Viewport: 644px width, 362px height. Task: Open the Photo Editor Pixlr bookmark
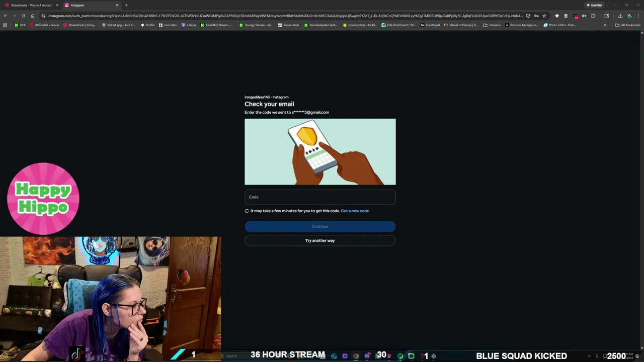point(559,25)
